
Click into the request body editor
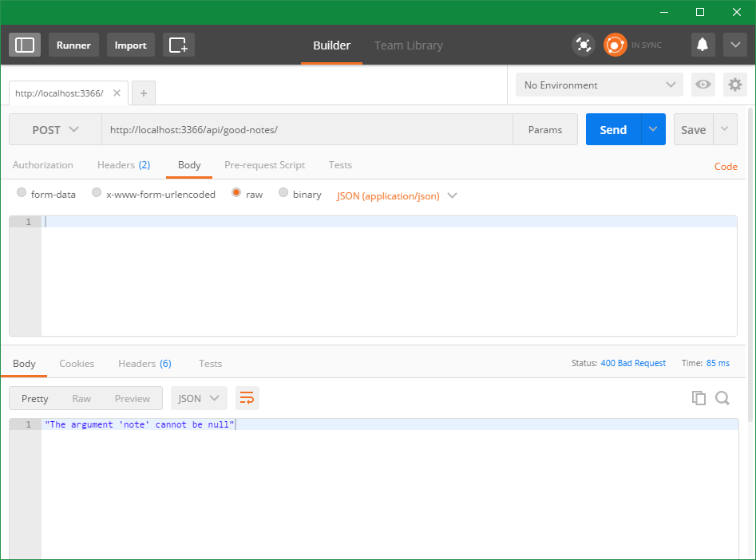click(x=389, y=276)
